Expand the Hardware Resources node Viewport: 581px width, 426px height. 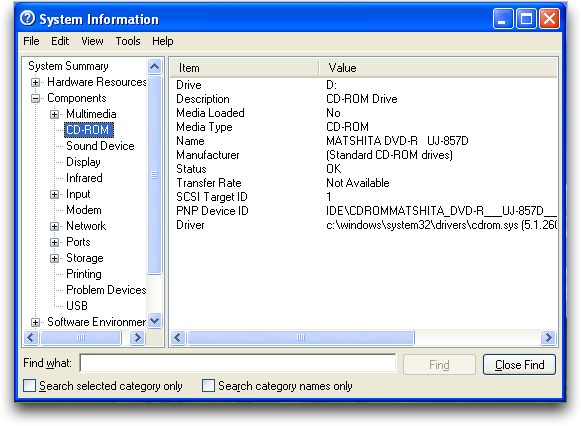pos(36,82)
